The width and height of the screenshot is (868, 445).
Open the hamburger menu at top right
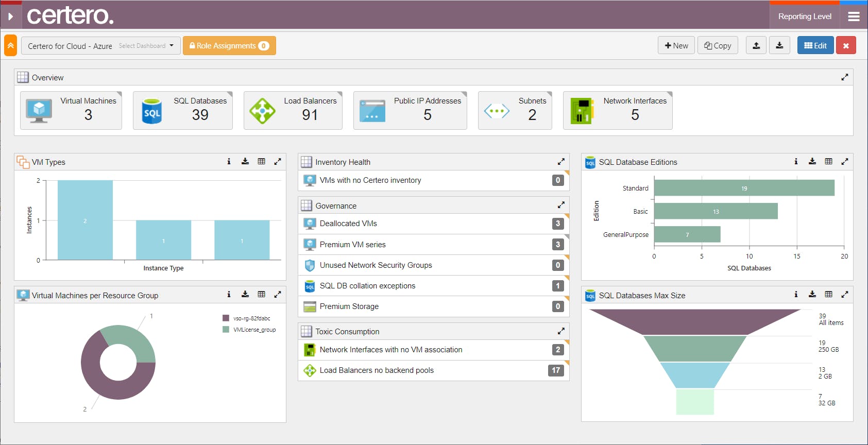[854, 16]
